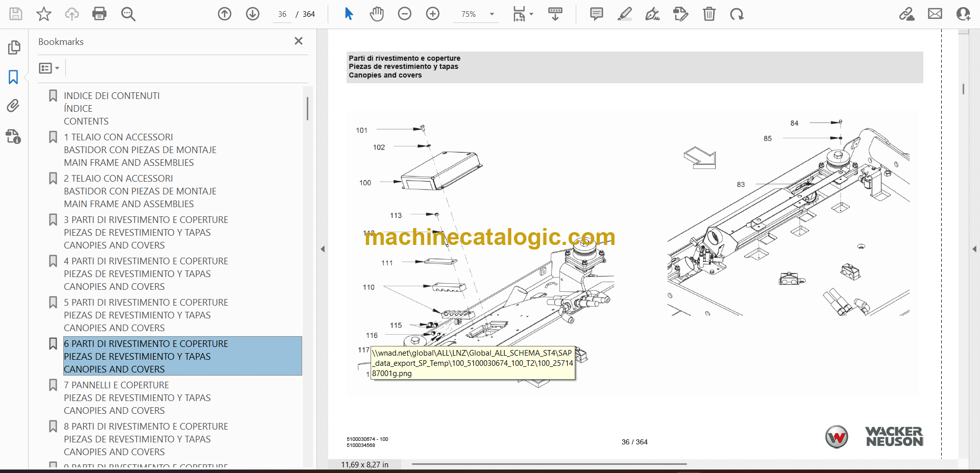Viewport: 980px width, 473px height.
Task: Share a link to the file
Action: 907,14
